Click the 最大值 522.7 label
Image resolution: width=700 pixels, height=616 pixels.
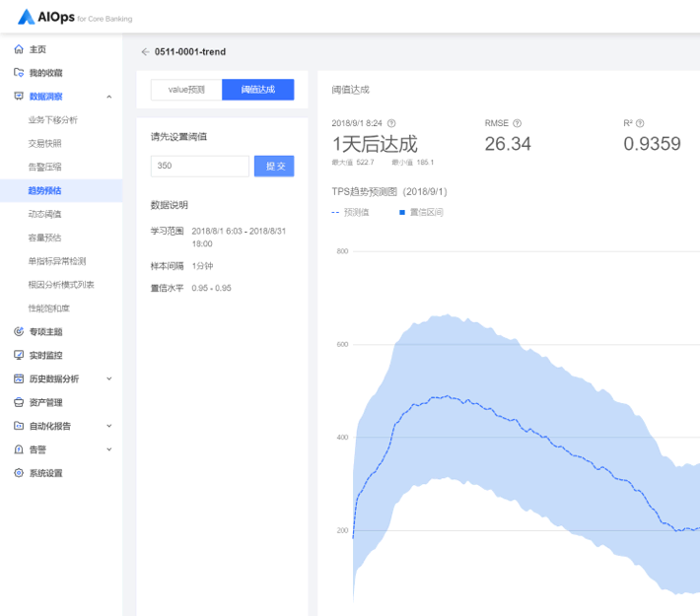tap(353, 163)
